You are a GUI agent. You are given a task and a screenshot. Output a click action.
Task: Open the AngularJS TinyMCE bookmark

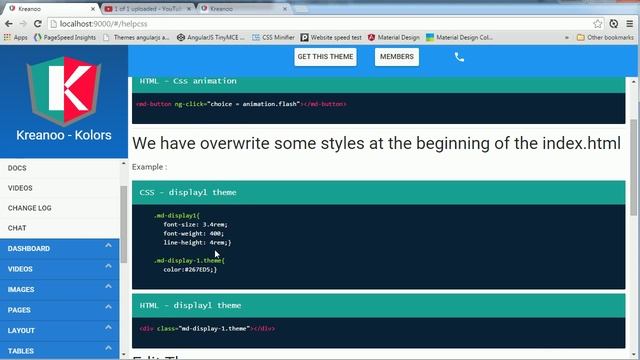click(211, 37)
